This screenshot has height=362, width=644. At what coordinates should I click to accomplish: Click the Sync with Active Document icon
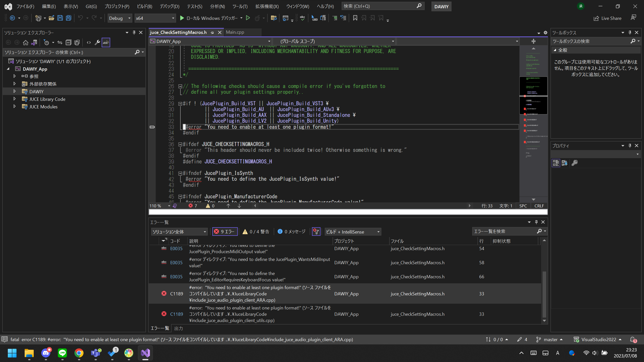point(60,42)
